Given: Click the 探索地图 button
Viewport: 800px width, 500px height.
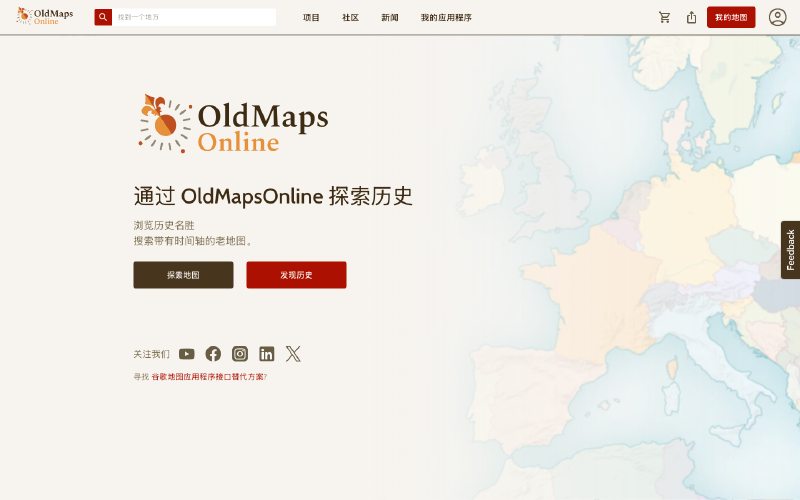Looking at the screenshot, I should click(x=183, y=275).
